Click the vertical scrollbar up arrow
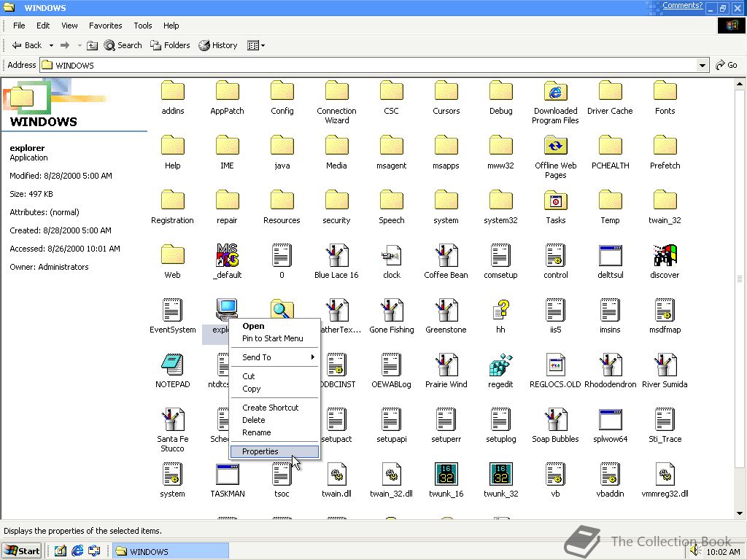 (740, 85)
